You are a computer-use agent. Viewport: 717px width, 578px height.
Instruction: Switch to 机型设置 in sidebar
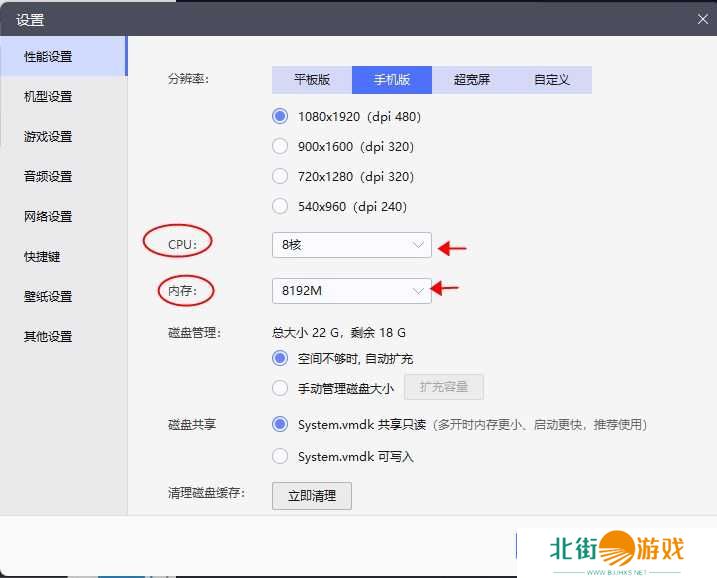(48, 97)
